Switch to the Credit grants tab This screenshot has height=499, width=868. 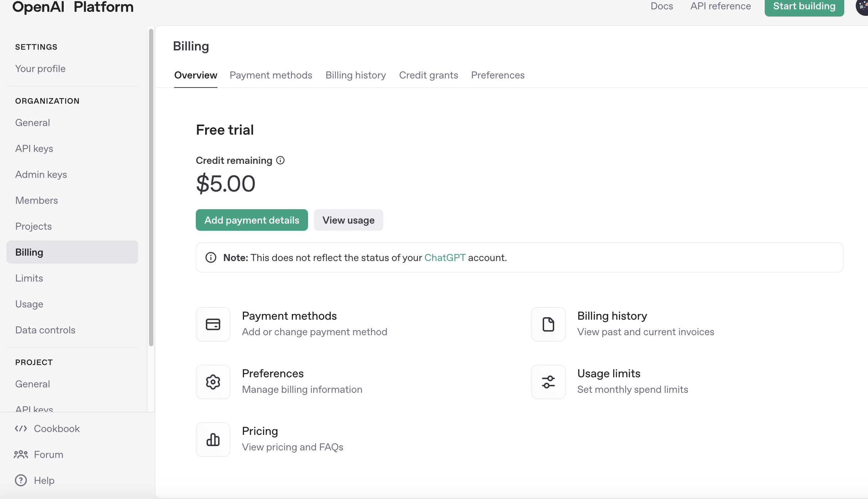tap(428, 75)
